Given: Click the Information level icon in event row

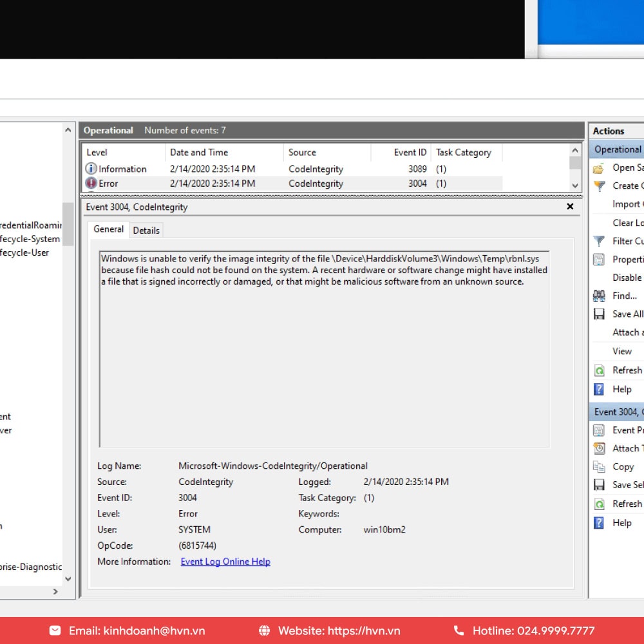Looking at the screenshot, I should [x=91, y=168].
